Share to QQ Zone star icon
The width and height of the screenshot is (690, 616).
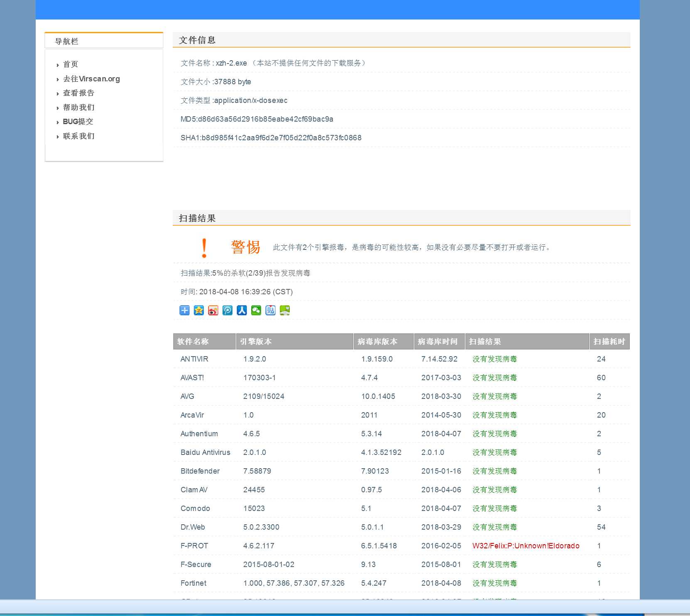[199, 310]
